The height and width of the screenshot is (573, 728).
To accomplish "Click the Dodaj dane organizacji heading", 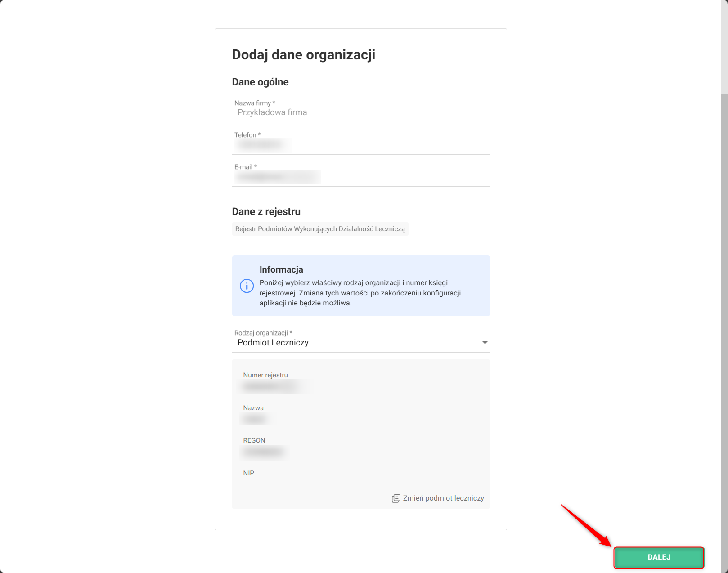I will pyautogui.click(x=303, y=55).
